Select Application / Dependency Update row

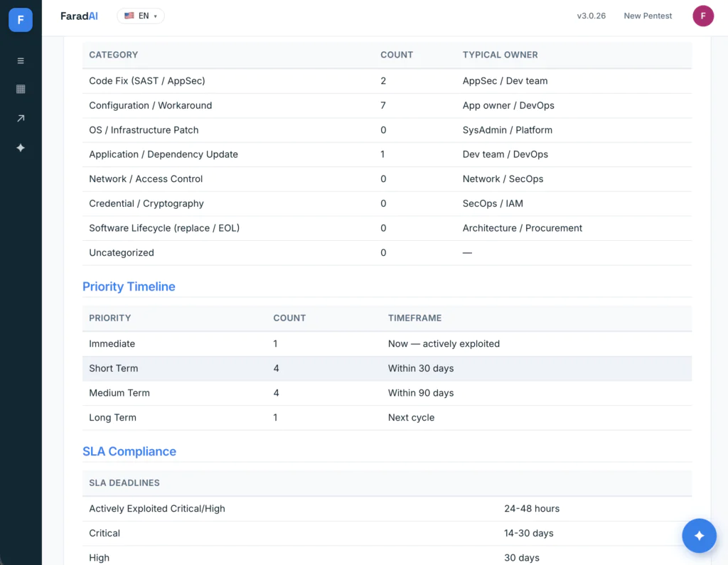click(387, 154)
